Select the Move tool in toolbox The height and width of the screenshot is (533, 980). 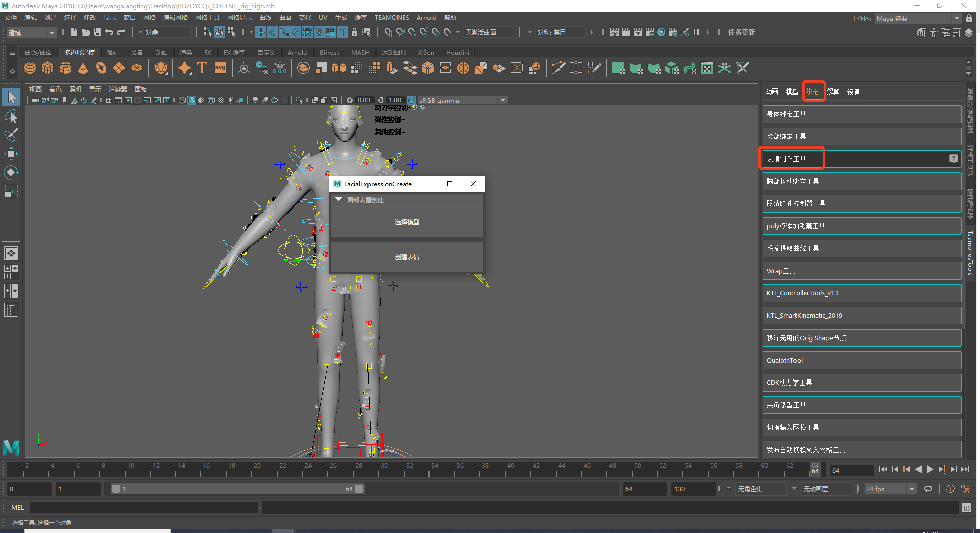point(11,154)
